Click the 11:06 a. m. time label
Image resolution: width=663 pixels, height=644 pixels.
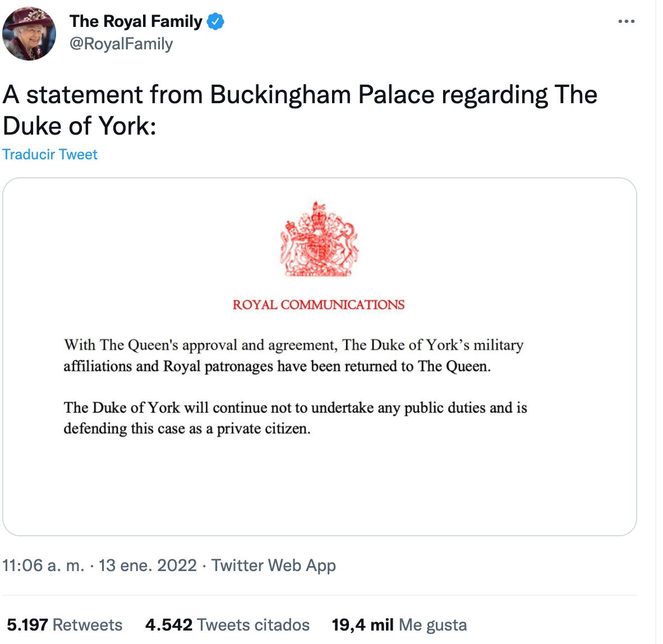(x=43, y=565)
